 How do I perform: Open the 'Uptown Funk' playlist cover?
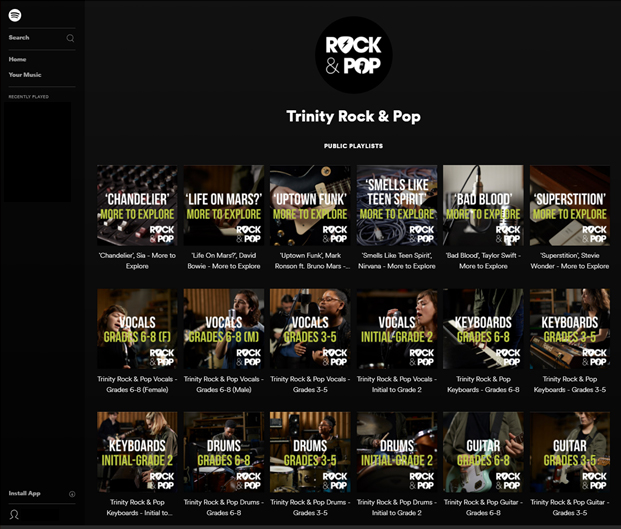(310, 206)
